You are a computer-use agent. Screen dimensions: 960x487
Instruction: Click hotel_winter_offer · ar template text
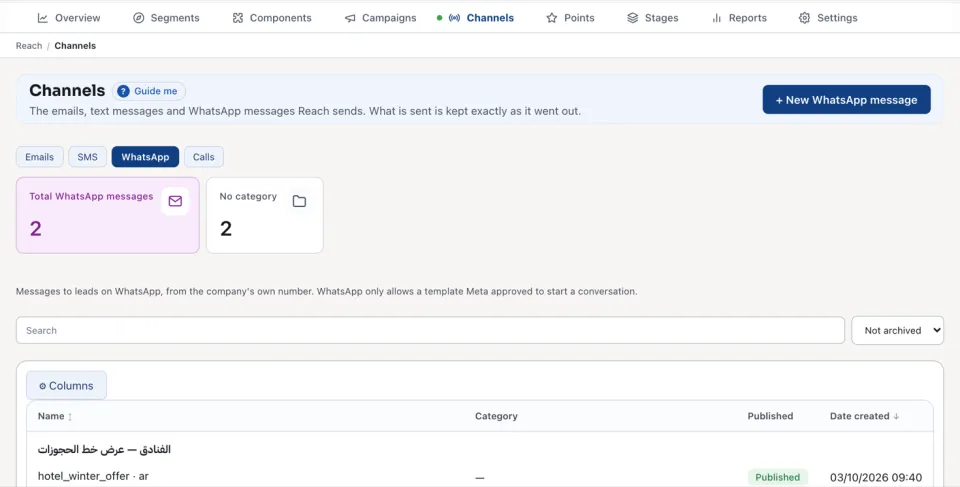[x=93, y=476]
